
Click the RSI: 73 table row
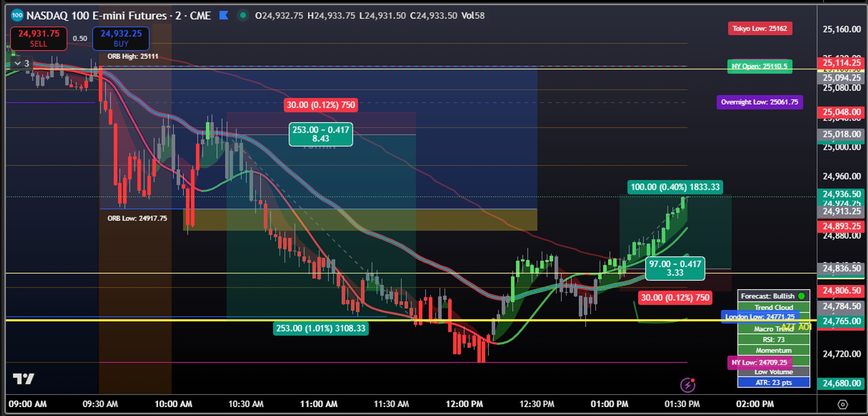click(774, 339)
